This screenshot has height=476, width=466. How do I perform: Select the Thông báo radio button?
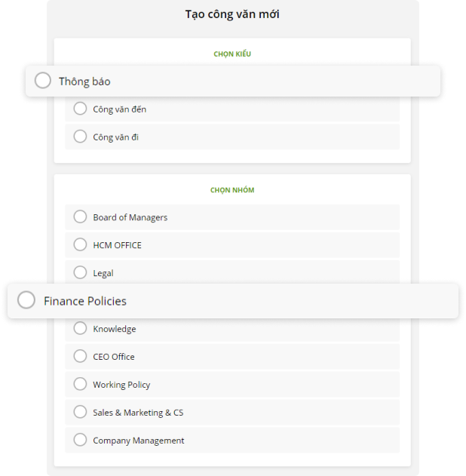pos(43,81)
